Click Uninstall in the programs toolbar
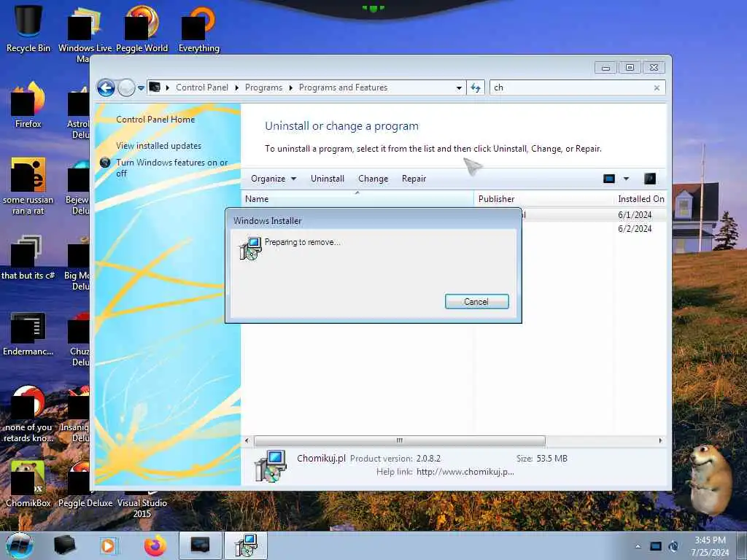 328,179
